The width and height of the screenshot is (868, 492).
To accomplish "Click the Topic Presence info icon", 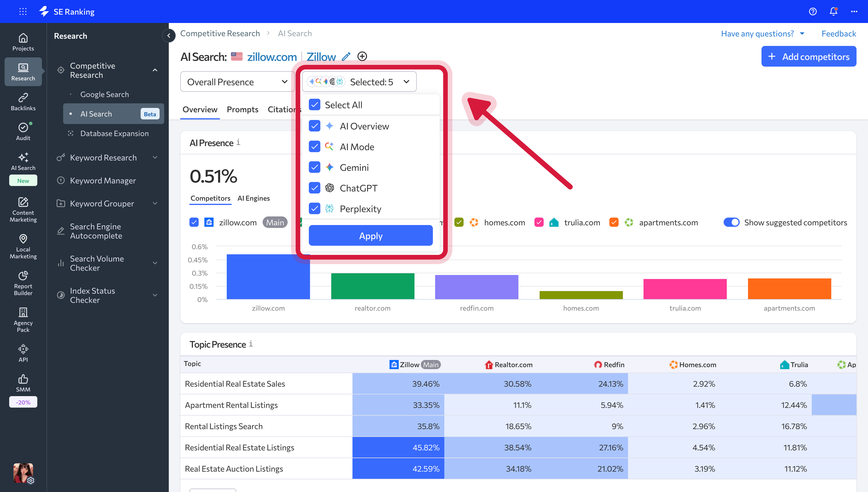I will [x=251, y=344].
